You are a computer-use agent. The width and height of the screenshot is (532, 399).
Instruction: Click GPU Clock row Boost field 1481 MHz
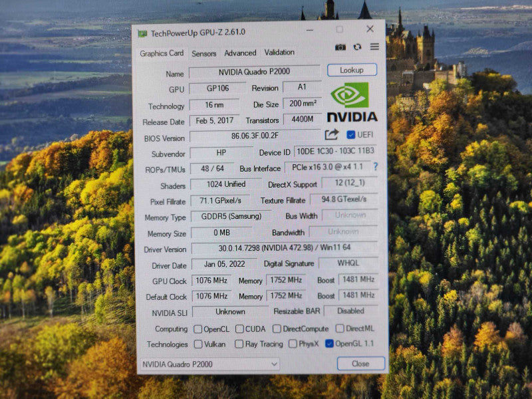(x=358, y=279)
